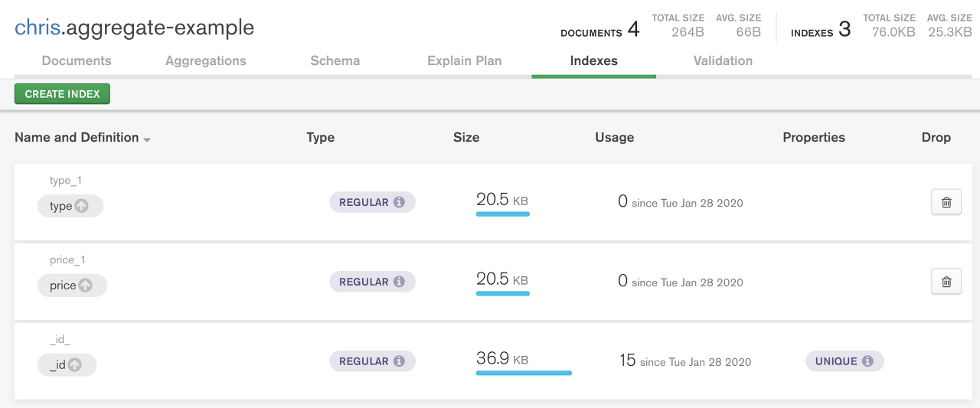The height and width of the screenshot is (408, 980).
Task: Sort indexes by Size column header
Action: coord(465,138)
